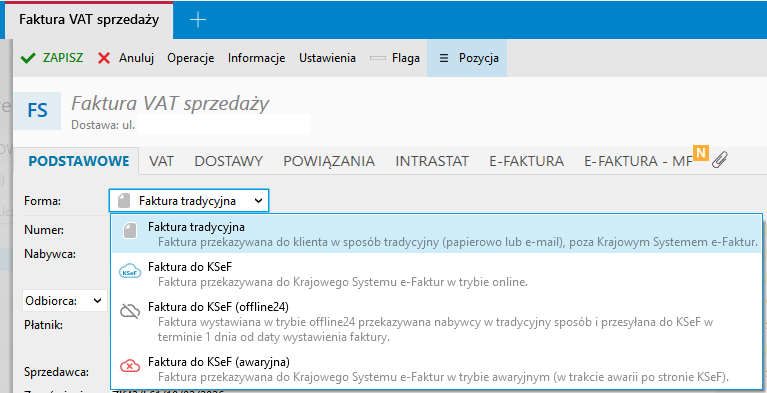Open the DOSTAWY tab
This screenshot has width=767, height=393.
(x=228, y=161)
